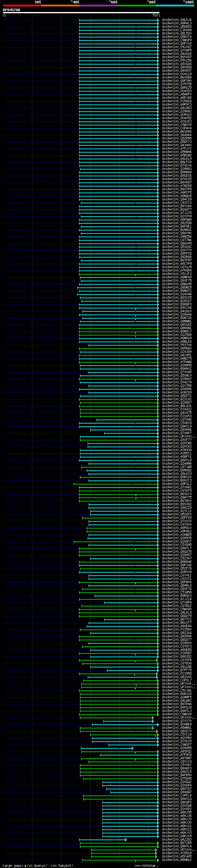Select UniRef100_B9MUQ2 label
Image resolution: width=197 pixels, height=868 pixels.
(x=176, y=470)
